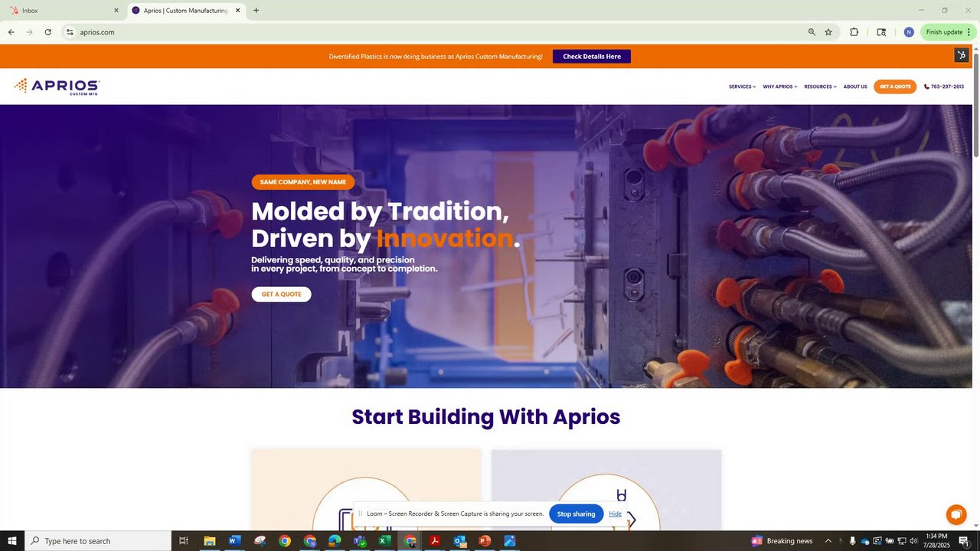Click the Type here to search box
The image size is (980, 551).
(x=97, y=541)
